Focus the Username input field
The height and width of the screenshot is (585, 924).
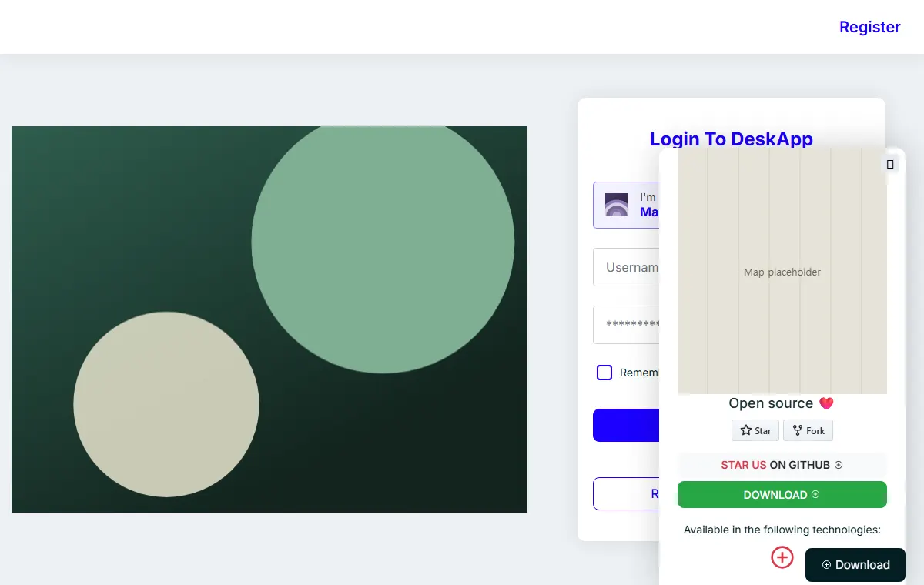(626, 267)
